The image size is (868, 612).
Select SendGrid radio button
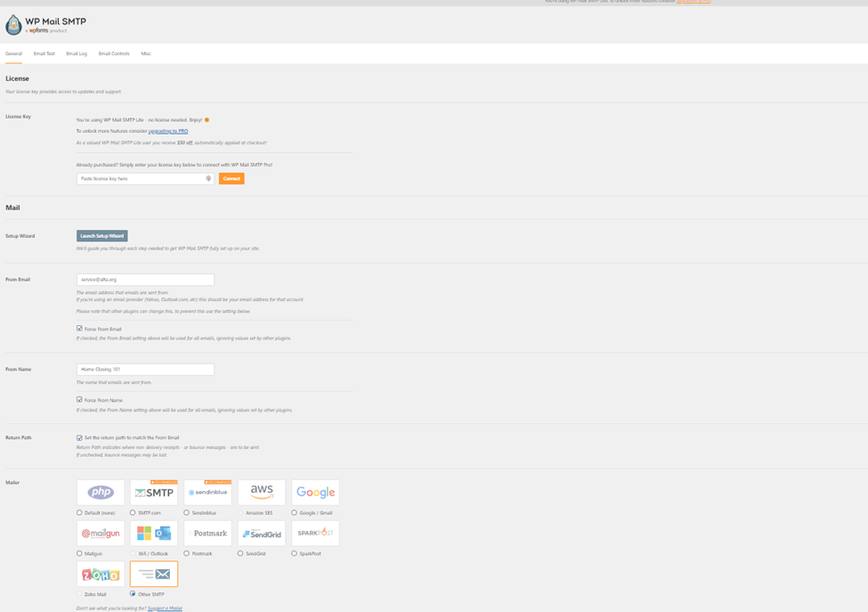pos(240,552)
